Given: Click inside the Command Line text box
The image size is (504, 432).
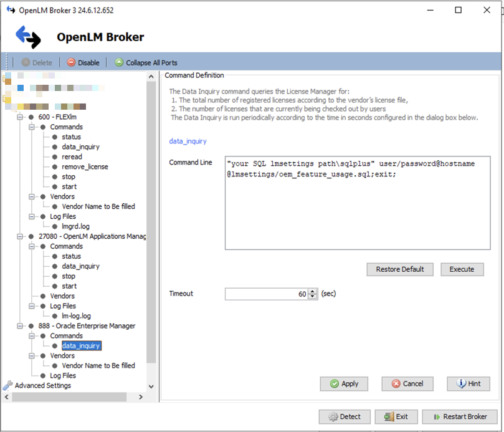Looking at the screenshot, I should coord(357,212).
